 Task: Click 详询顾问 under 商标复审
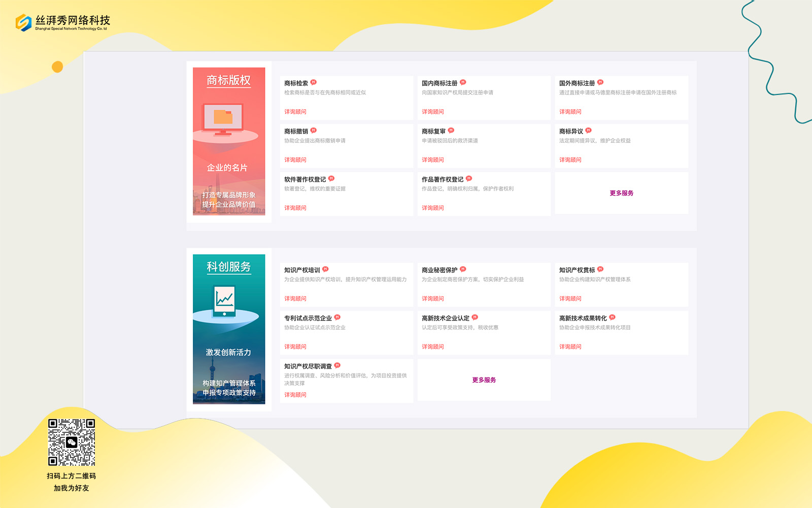click(432, 160)
